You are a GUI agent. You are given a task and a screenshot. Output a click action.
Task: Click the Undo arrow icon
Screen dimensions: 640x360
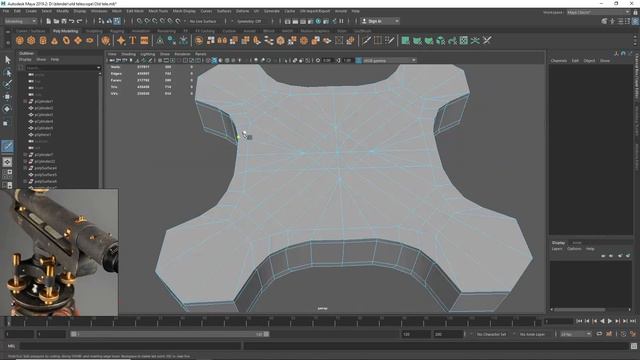pos(71,21)
